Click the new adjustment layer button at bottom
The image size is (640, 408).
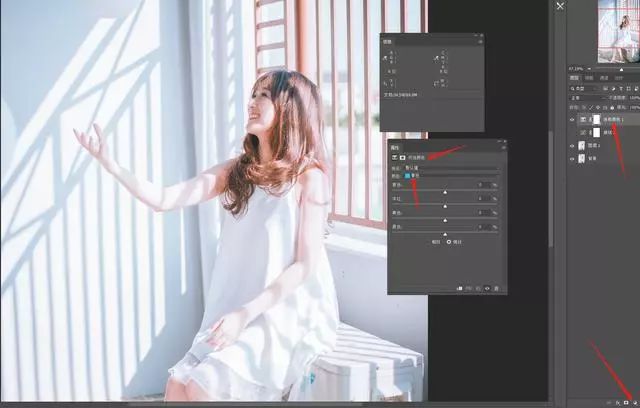point(634,403)
